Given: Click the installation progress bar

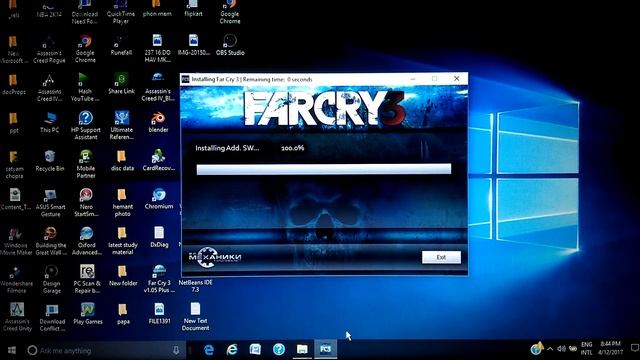Looking at the screenshot, I should [324, 169].
